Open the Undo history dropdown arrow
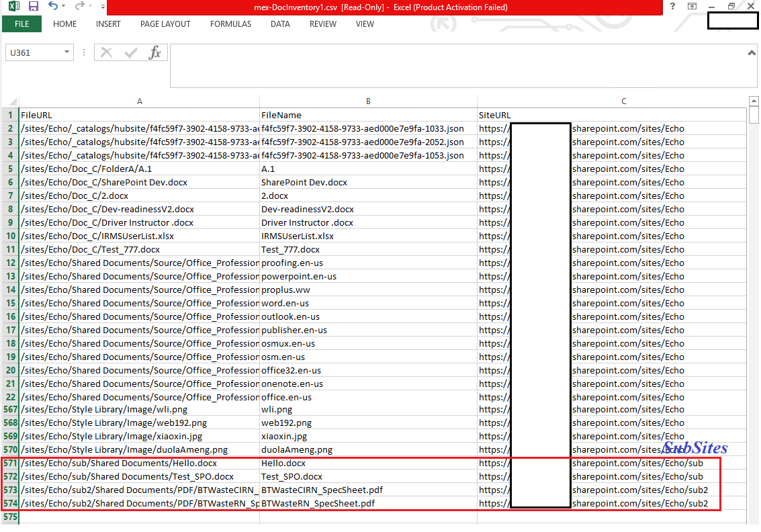Viewport: 761px width, 532px height. [x=64, y=6]
